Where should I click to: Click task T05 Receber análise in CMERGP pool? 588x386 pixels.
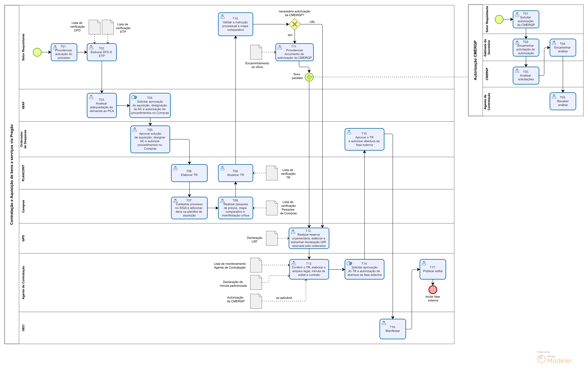pyautogui.click(x=563, y=101)
